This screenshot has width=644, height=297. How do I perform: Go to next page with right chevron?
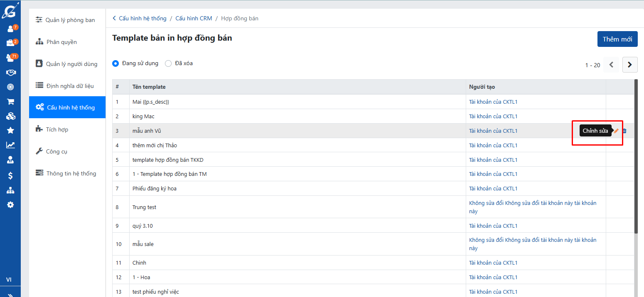[630, 65]
